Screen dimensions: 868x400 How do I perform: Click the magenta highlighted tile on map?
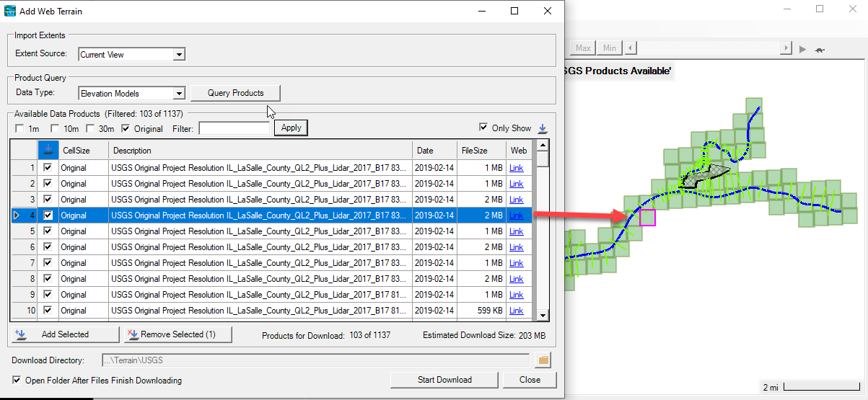(x=647, y=217)
